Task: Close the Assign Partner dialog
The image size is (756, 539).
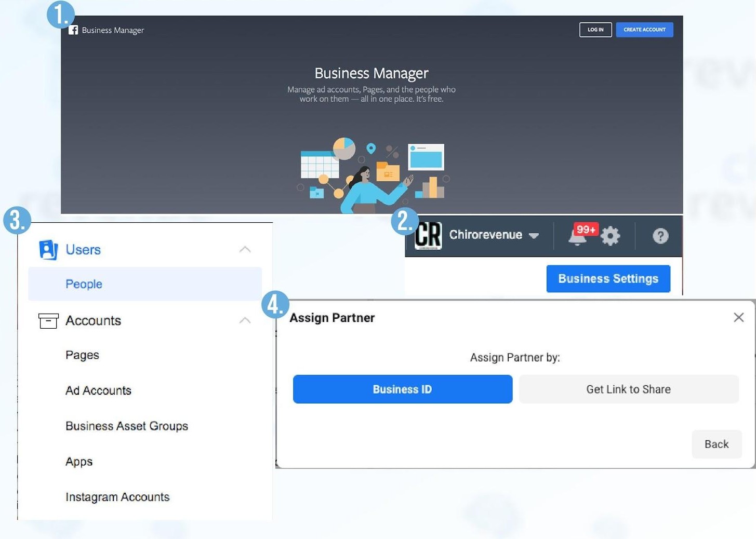Action: 738,317
